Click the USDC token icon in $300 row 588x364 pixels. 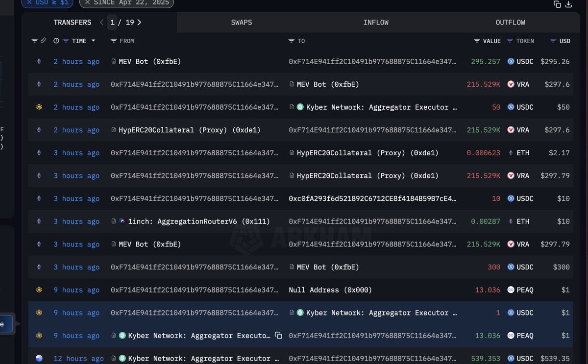[511, 267]
